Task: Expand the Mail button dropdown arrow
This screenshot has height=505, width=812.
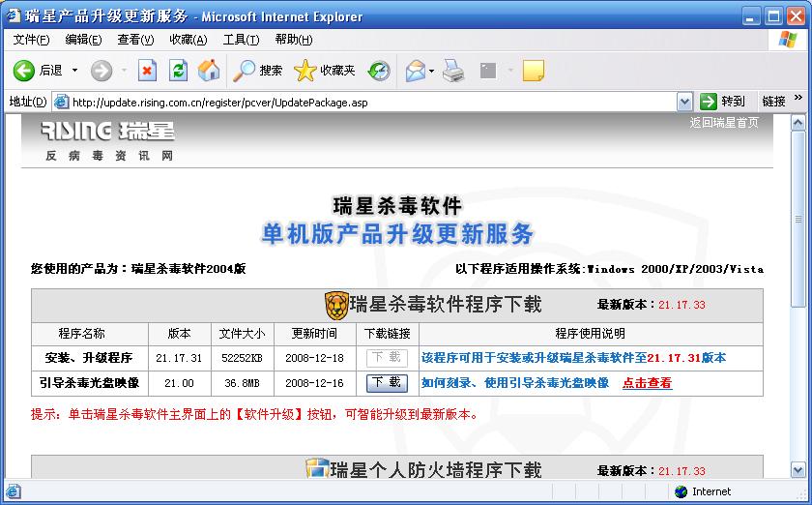Action: click(431, 71)
